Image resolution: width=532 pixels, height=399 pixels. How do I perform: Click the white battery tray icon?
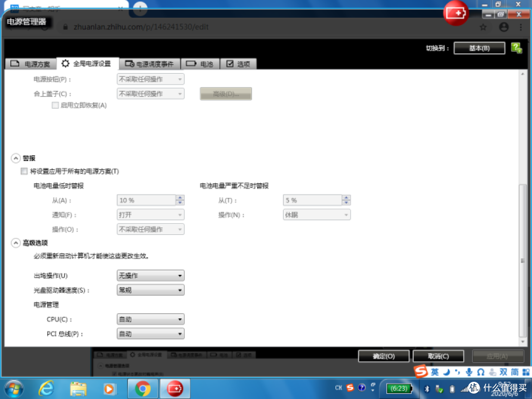(x=452, y=389)
